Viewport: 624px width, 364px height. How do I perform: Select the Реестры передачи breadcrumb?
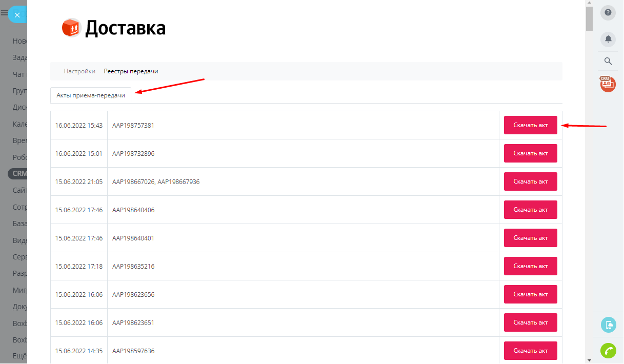click(x=131, y=71)
